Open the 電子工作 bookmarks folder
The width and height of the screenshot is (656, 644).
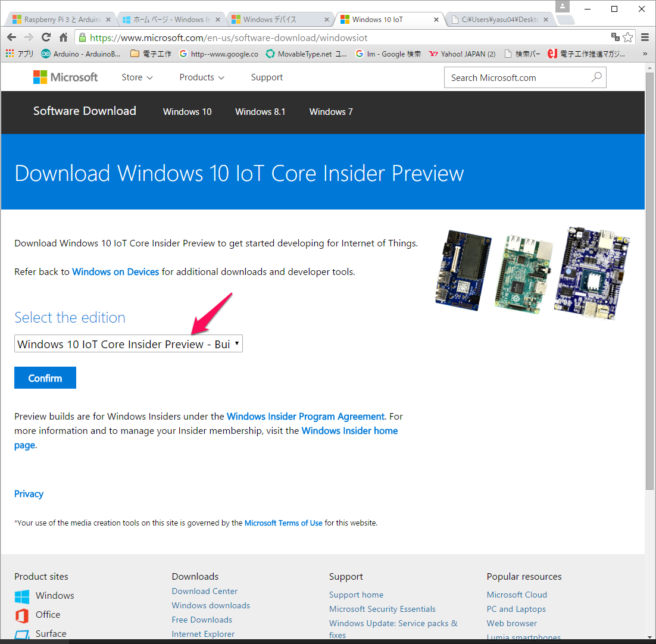(x=151, y=54)
